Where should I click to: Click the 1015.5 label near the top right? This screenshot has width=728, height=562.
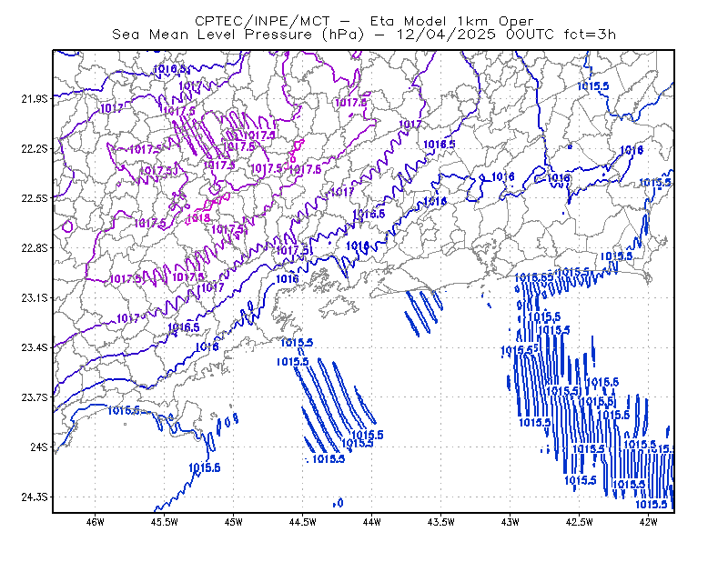[593, 86]
